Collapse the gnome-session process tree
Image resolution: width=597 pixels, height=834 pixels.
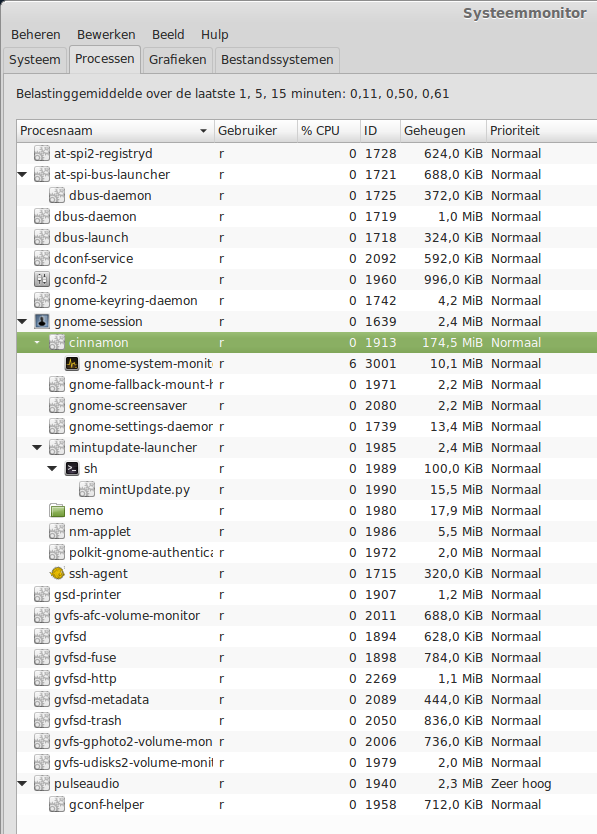pos(22,322)
